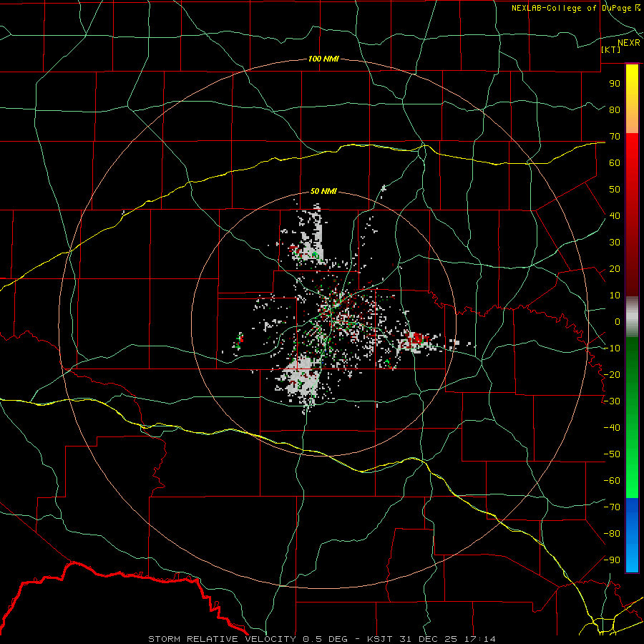Click the -40 value on the velocity scale
This screenshot has height=644, width=644.
tap(612, 428)
